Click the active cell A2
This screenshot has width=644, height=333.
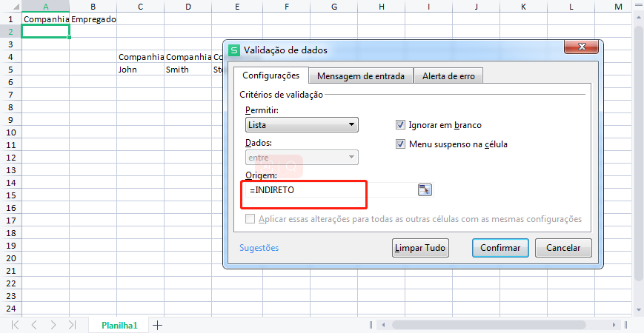click(46, 31)
